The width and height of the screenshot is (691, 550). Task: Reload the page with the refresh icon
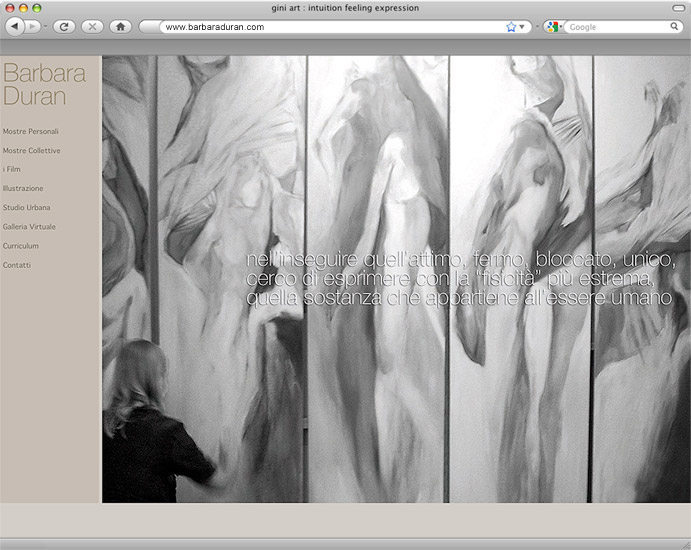coord(63,27)
